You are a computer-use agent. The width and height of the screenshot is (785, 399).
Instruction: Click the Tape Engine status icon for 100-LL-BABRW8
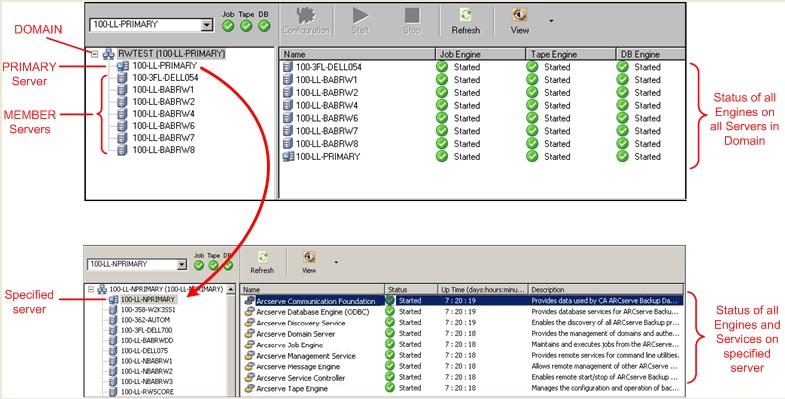(532, 144)
